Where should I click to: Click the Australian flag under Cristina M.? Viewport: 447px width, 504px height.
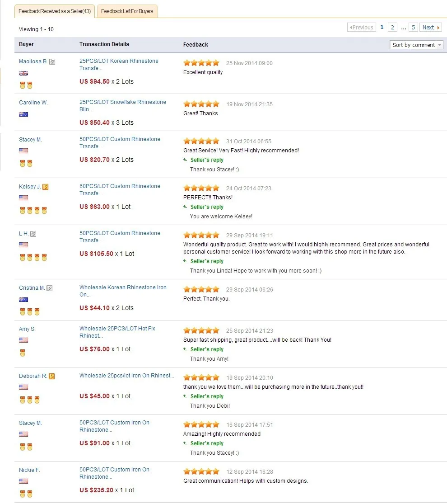pyautogui.click(x=23, y=299)
